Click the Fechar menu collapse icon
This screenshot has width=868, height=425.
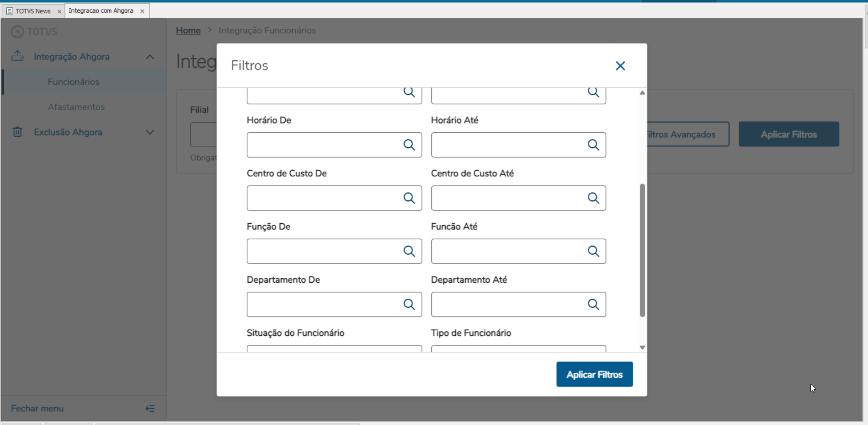coord(150,409)
